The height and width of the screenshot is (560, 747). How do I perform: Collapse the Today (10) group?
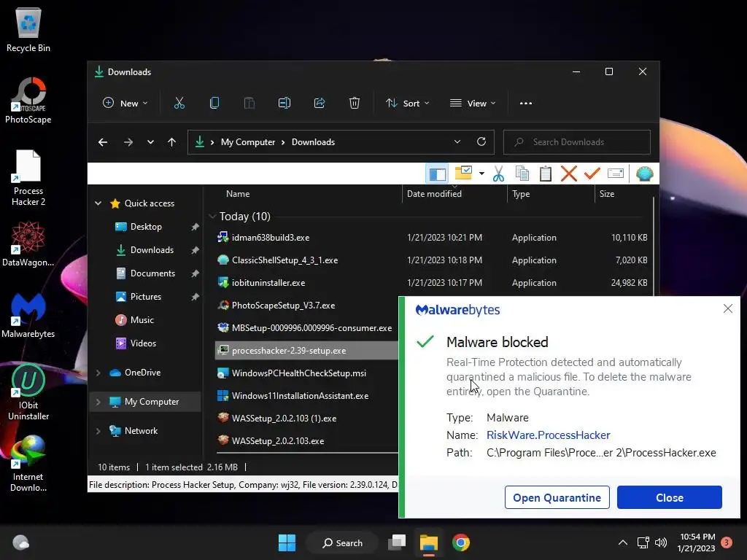point(212,216)
